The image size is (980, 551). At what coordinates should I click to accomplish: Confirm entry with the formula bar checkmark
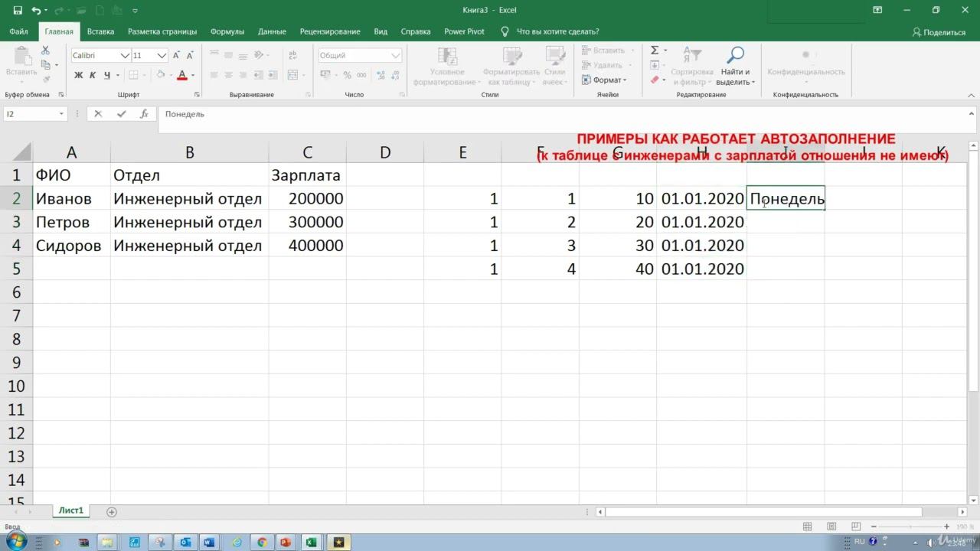click(121, 114)
